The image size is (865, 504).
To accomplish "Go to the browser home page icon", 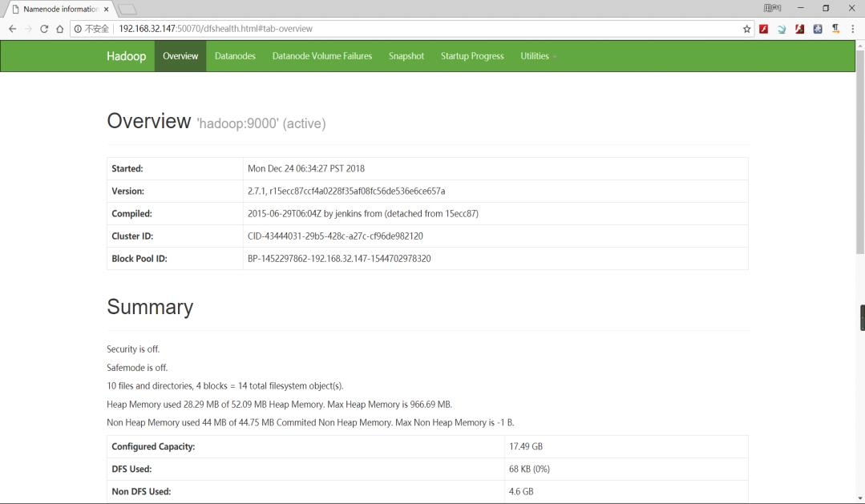I will point(59,29).
